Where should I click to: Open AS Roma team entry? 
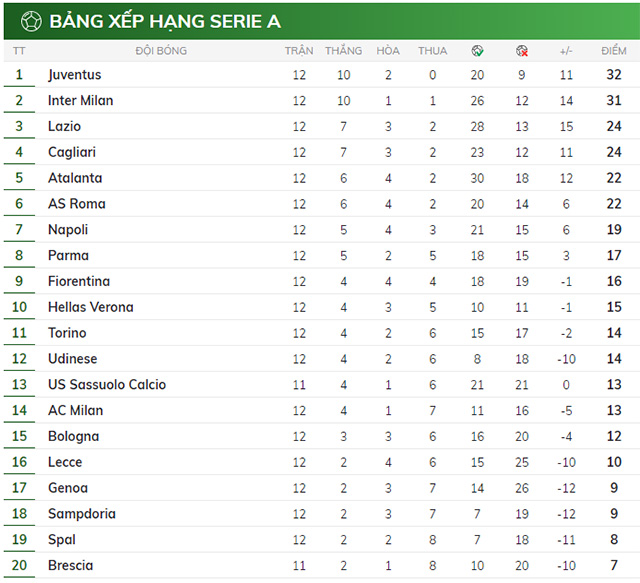click(76, 204)
